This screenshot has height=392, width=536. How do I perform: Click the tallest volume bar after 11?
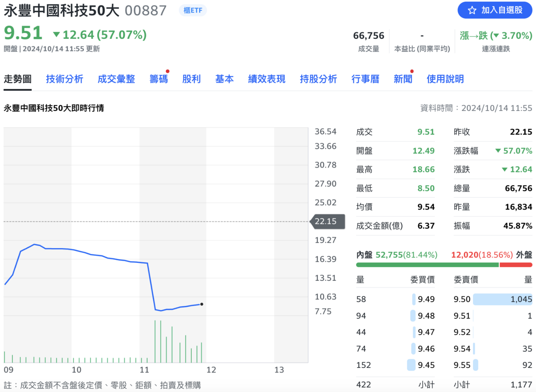(x=155, y=342)
